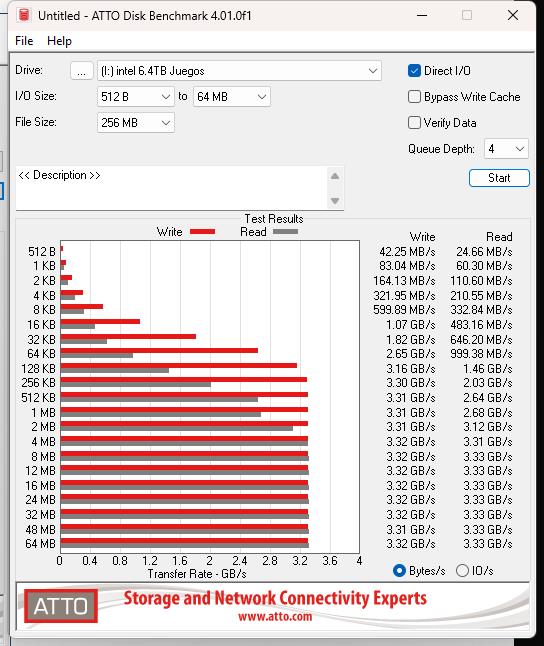
Task: Click the 48 MB row label in chart
Action: point(40,530)
